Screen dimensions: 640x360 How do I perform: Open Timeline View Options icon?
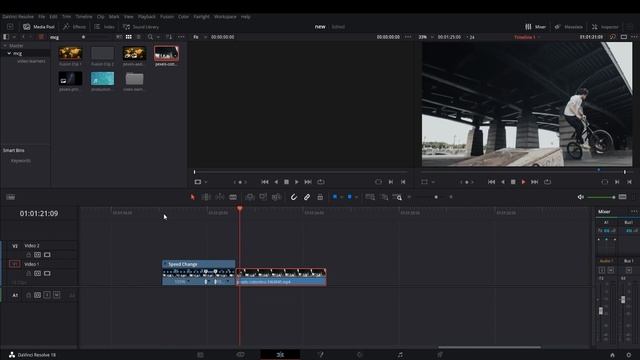tap(11, 197)
